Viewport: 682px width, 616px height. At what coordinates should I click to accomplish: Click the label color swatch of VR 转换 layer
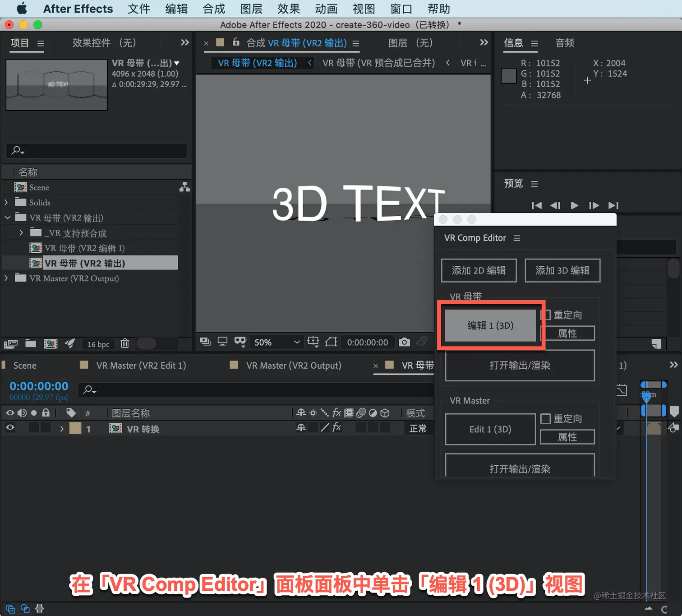pos(75,428)
